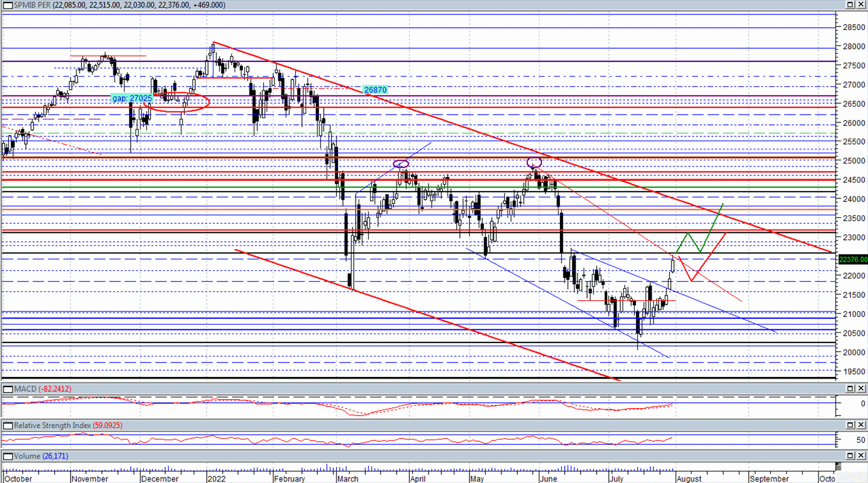Screen dimensions: 868x483
Task: Click the August date label
Action: 689,479
